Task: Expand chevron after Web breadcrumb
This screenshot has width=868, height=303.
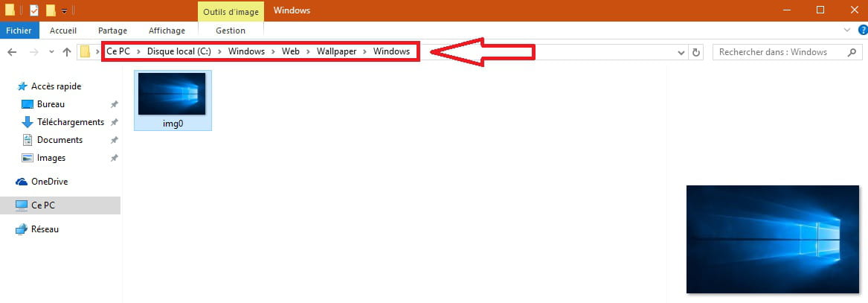Action: tap(309, 52)
